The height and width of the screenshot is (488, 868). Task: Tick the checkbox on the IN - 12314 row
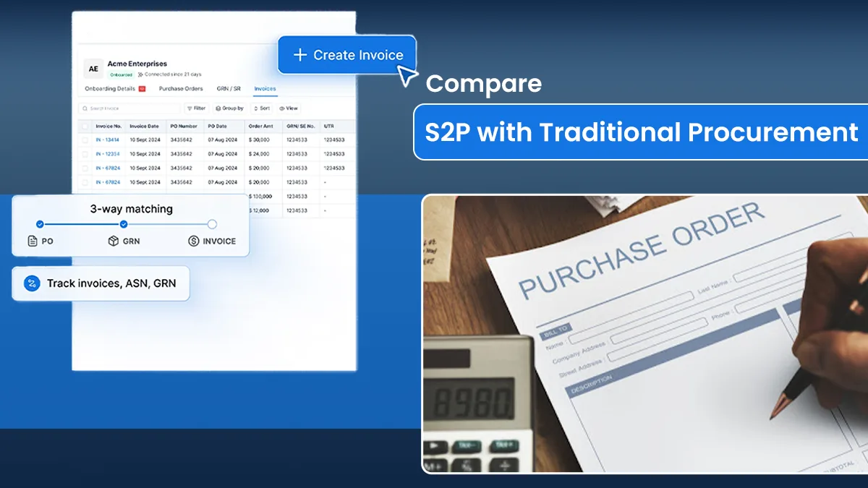click(x=85, y=154)
